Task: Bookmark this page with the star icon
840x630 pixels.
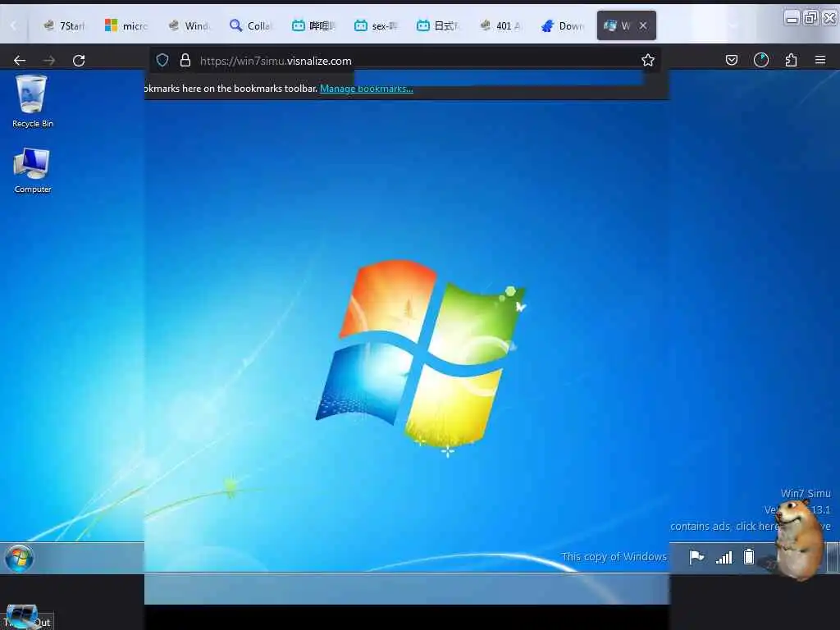Action: click(x=648, y=60)
